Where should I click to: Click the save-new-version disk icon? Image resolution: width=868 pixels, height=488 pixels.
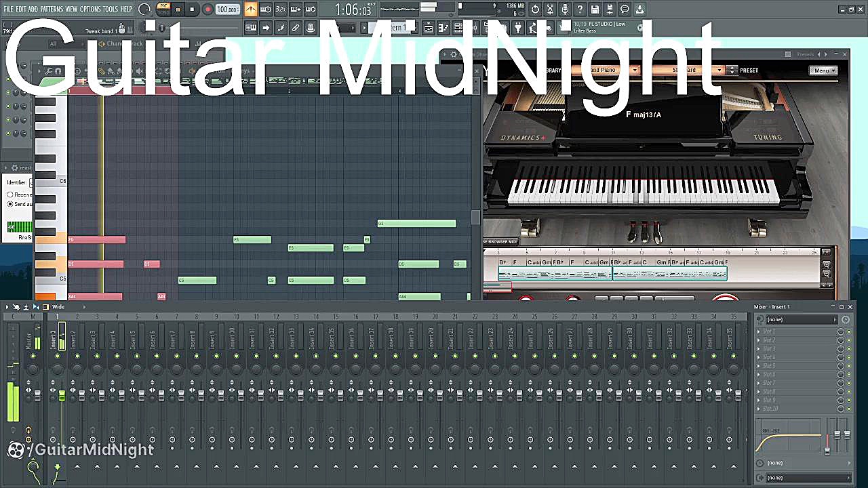[x=610, y=9]
